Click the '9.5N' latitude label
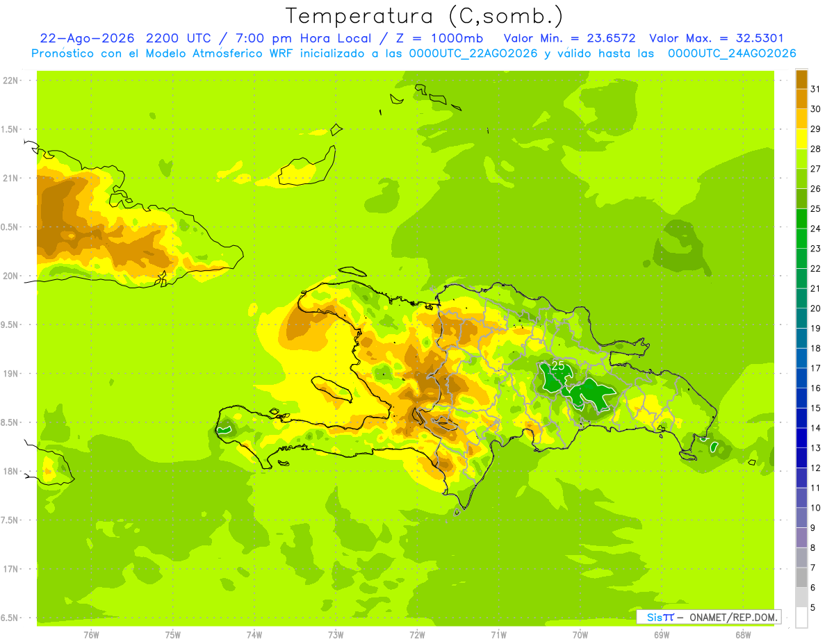 click(x=10, y=324)
